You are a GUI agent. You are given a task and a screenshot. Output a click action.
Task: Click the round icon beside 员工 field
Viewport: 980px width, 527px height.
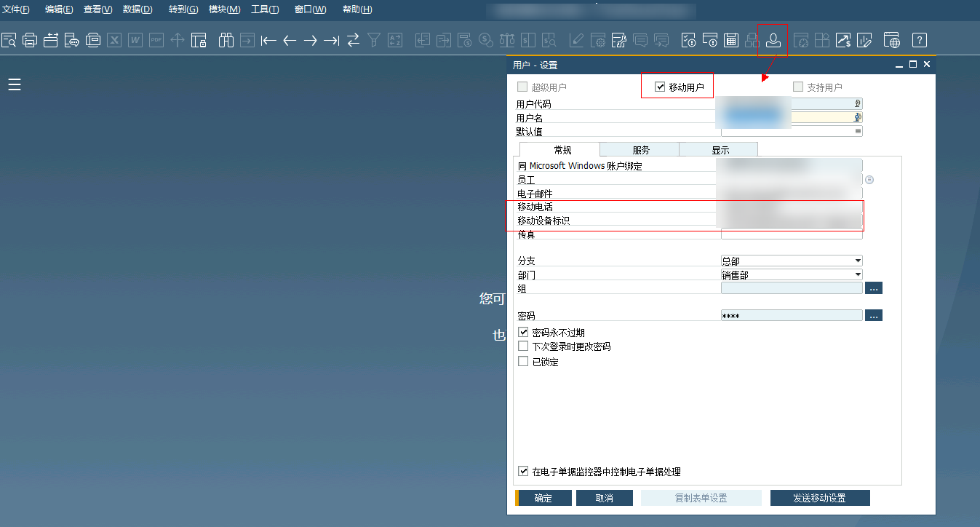(x=869, y=179)
